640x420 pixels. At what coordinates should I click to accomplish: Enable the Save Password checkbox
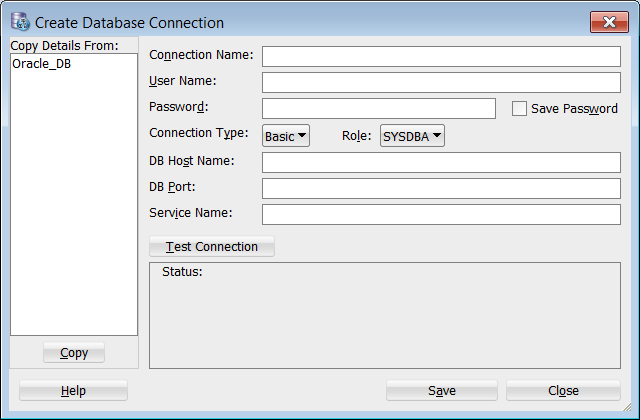(519, 109)
